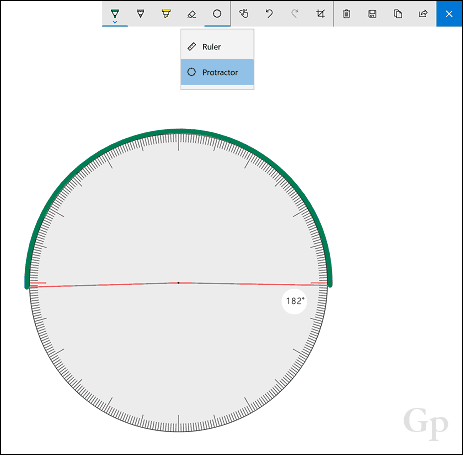
Task: Share the sketch
Action: 423,14
